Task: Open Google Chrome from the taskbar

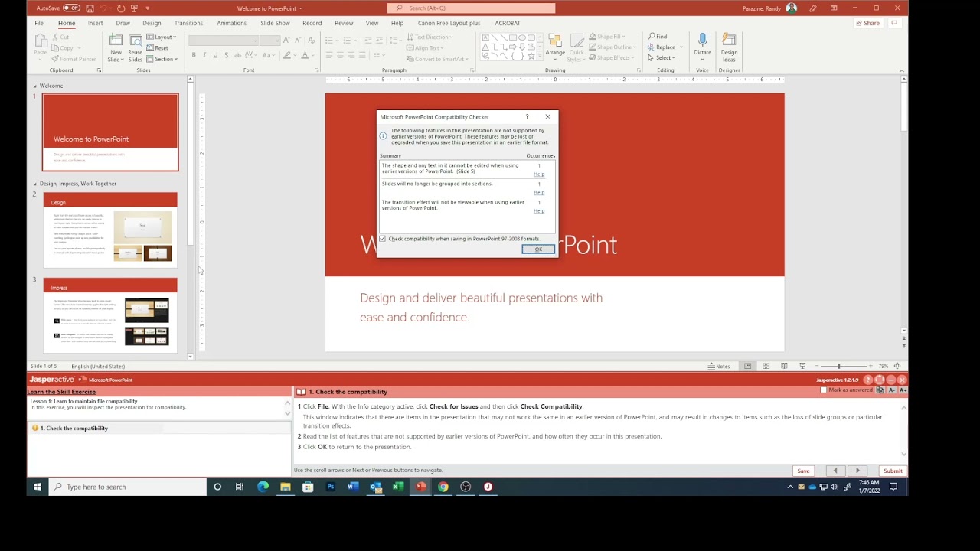Action: (x=443, y=487)
